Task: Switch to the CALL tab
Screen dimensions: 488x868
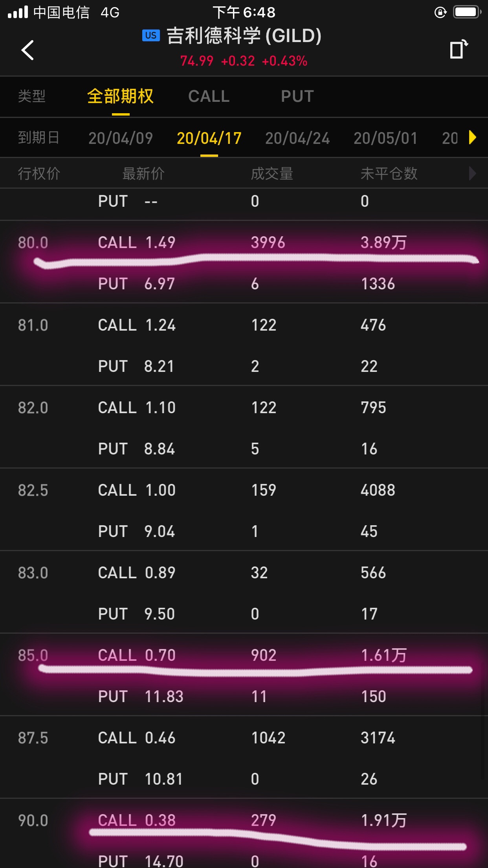Action: point(209,96)
